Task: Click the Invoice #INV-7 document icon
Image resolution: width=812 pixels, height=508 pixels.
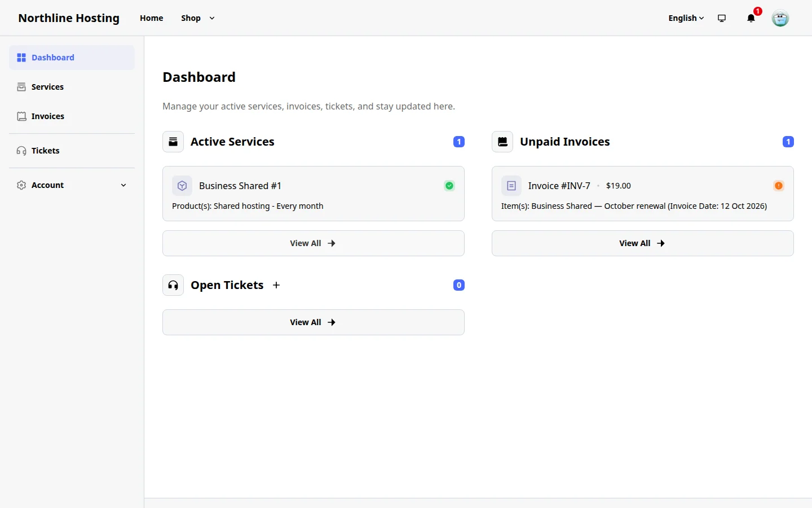Action: tap(511, 186)
